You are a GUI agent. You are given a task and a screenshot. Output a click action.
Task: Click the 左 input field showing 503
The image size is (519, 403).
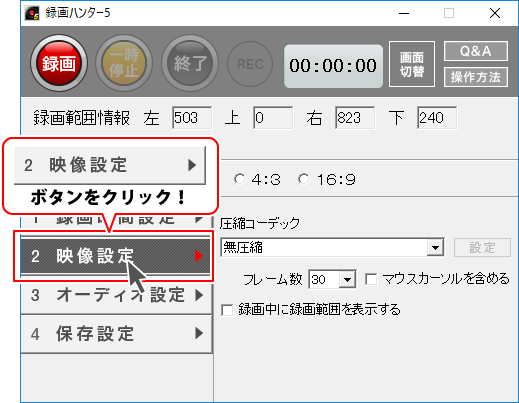pos(192,118)
